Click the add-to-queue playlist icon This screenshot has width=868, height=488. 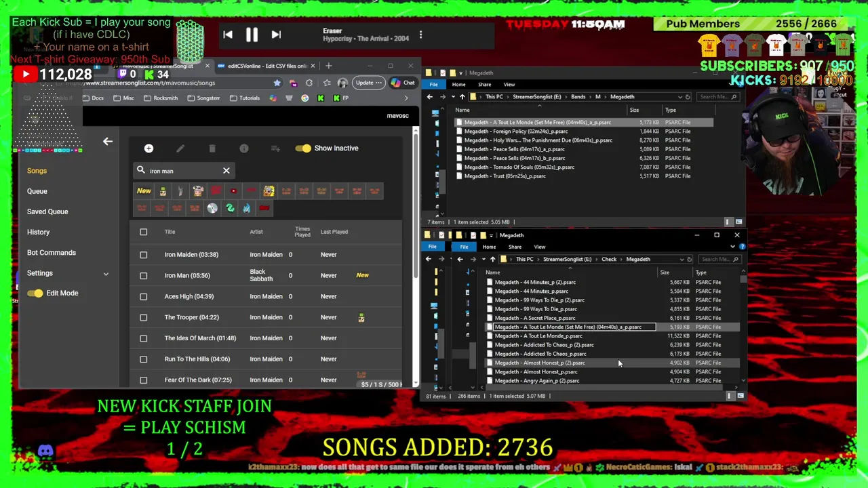[x=275, y=148]
